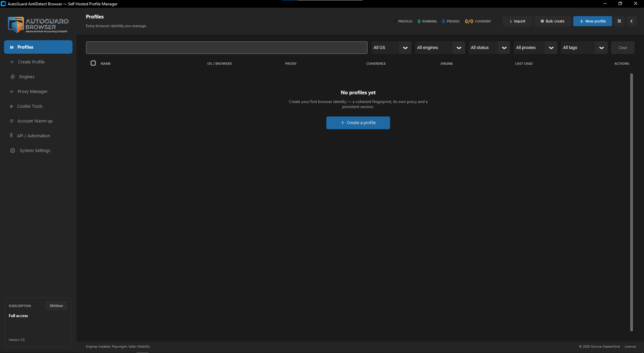The image size is (644, 353).
Task: Click the Engines installed status text
Action: point(118,347)
